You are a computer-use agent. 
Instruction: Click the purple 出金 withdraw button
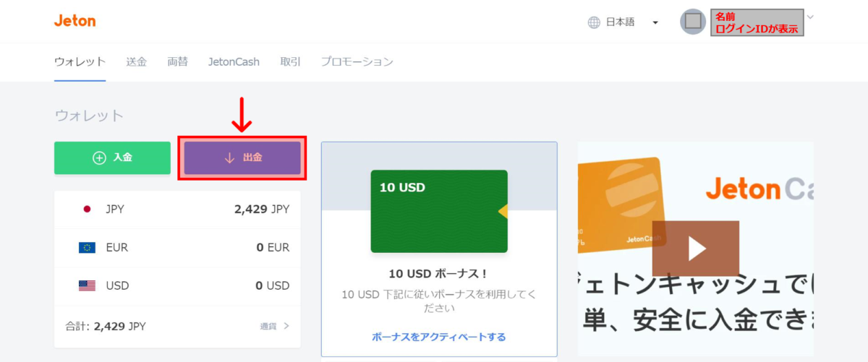click(242, 158)
